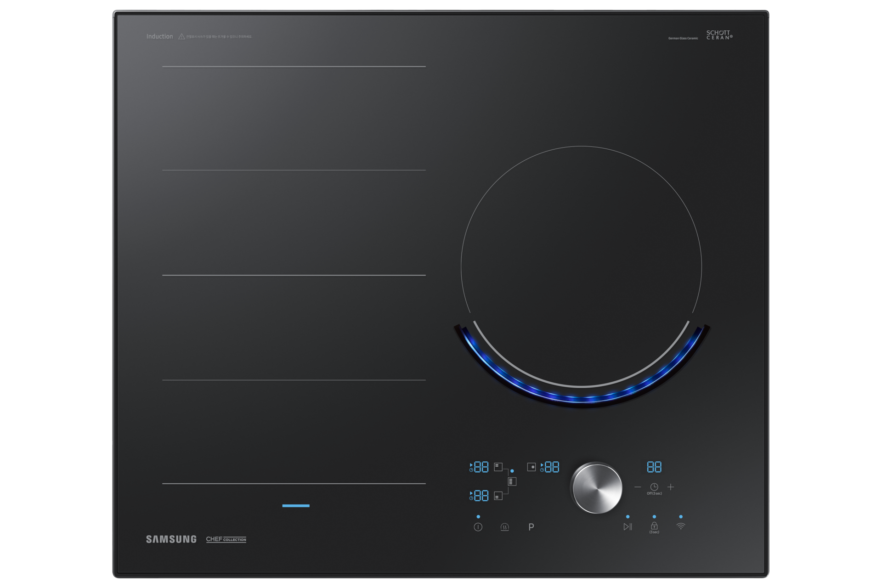Tap the lower-left zone power display
882x588 pixels.
click(481, 496)
